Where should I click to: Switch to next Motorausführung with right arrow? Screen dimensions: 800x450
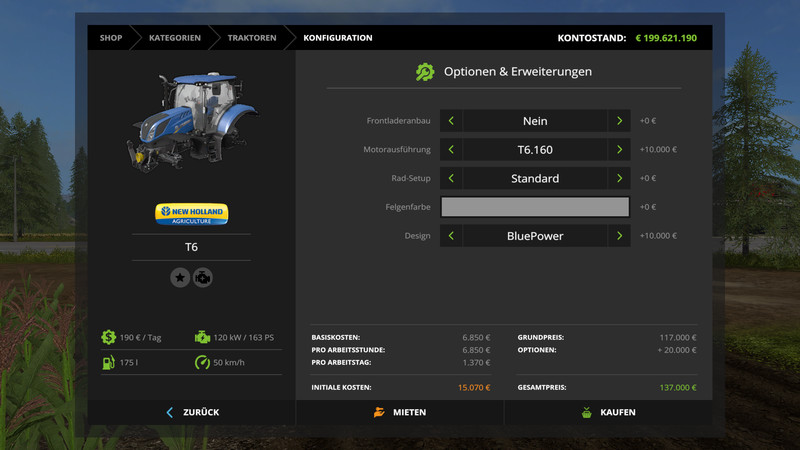tap(619, 150)
